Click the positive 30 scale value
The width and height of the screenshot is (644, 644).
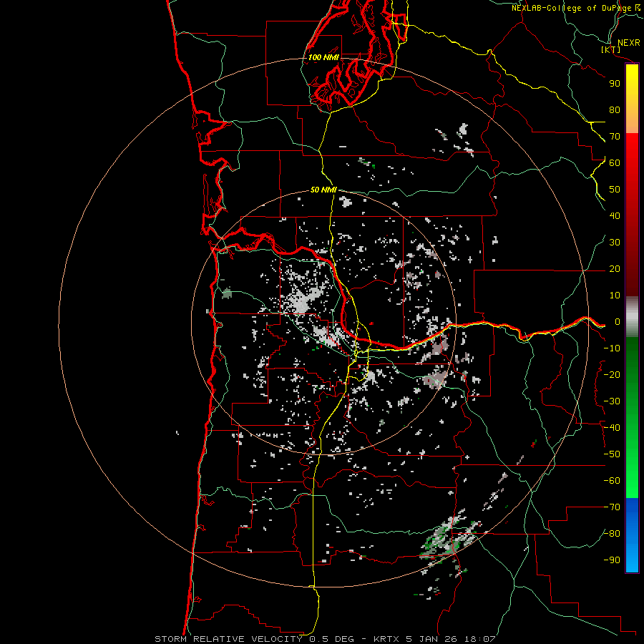pos(615,243)
